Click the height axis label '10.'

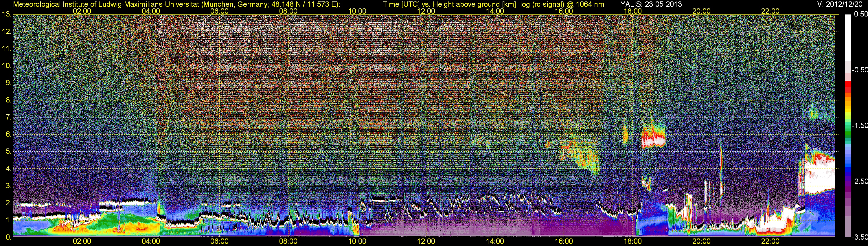pos(6,66)
